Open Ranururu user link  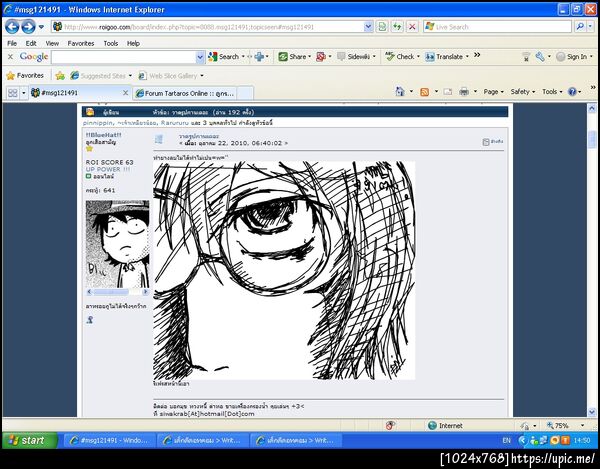(175, 123)
